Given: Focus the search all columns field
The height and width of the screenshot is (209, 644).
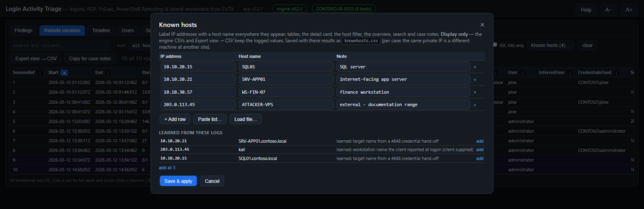Looking at the screenshot, I should click(x=60, y=45).
